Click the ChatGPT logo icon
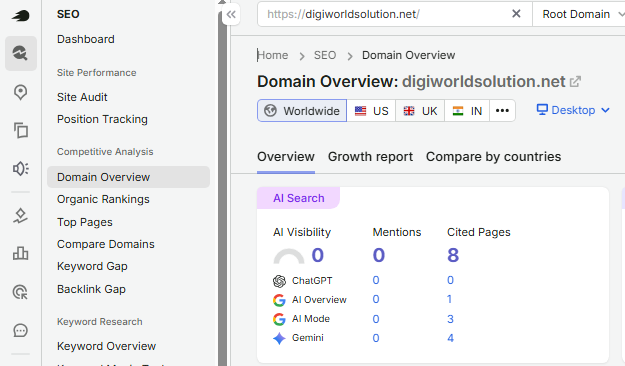This screenshot has width=625, height=366. point(279,281)
